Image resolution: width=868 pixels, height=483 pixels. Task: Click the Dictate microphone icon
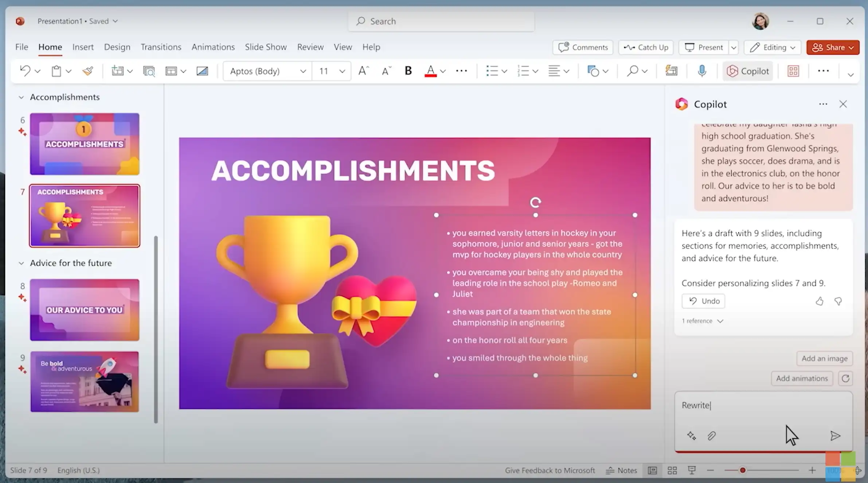(701, 71)
